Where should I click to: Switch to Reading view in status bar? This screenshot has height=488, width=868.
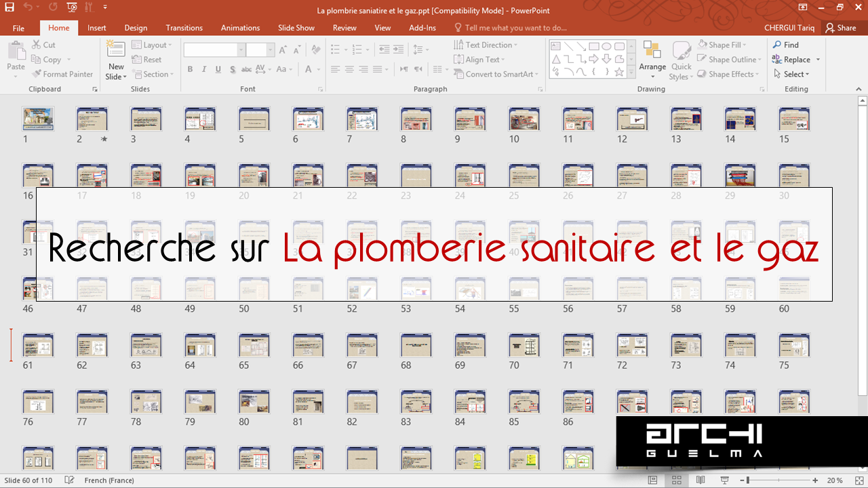tap(701, 480)
